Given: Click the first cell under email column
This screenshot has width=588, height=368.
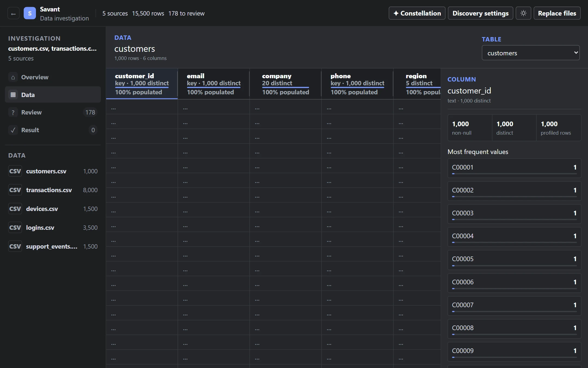Looking at the screenshot, I should coord(214,107).
